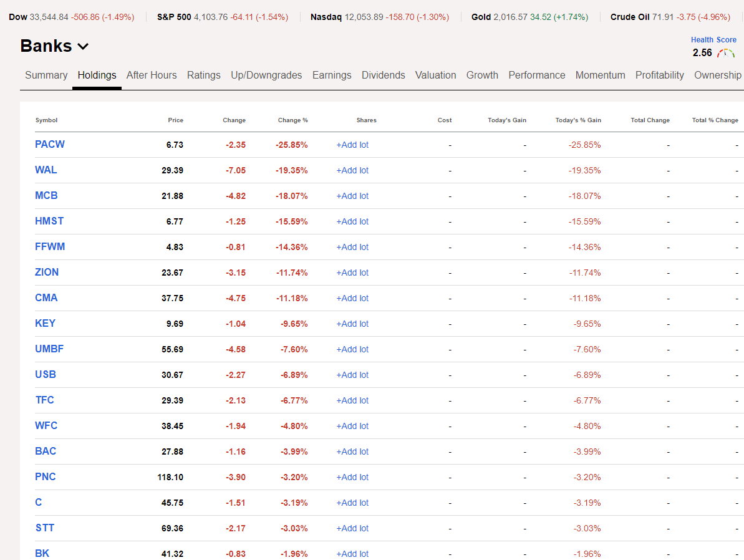Select the Valuation tab
The width and height of the screenshot is (744, 560).
pos(435,75)
